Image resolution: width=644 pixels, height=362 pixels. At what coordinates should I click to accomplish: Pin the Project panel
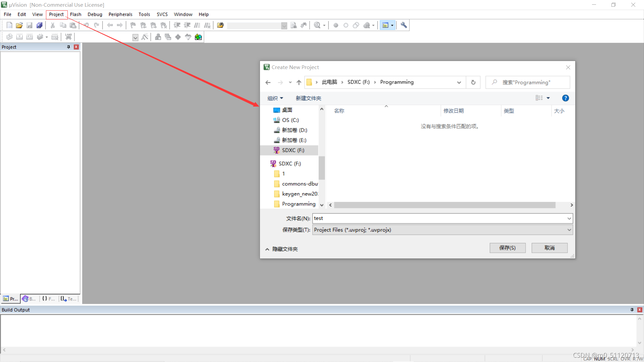68,47
